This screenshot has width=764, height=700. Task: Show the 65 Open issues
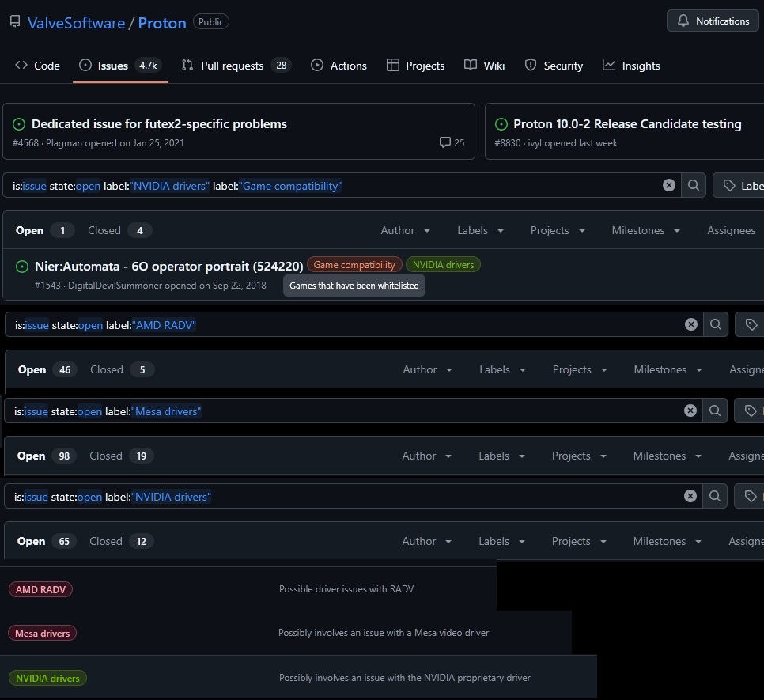[x=47, y=541]
